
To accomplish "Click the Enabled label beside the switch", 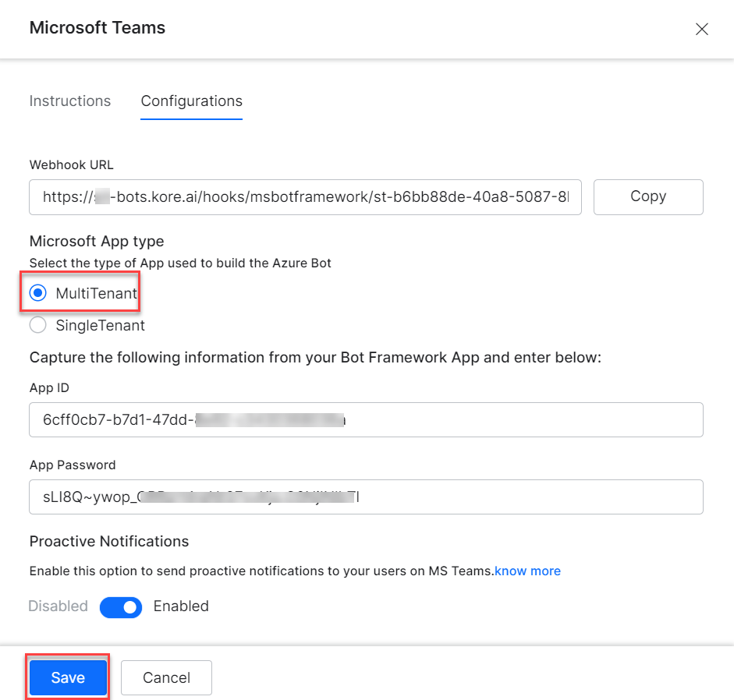I will [181, 606].
